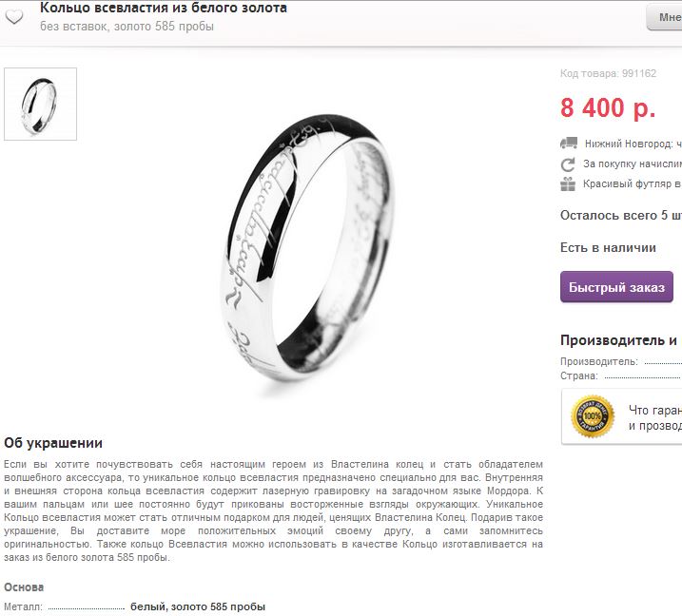This screenshot has height=616, width=682.
Task: Click the 'За покупку начислим' bonus text
Action: coord(633,164)
